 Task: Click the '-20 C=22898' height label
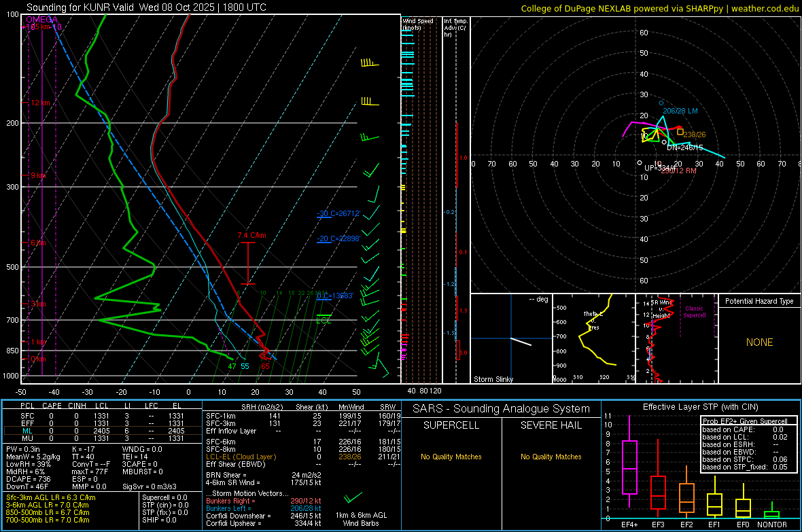coord(338,238)
